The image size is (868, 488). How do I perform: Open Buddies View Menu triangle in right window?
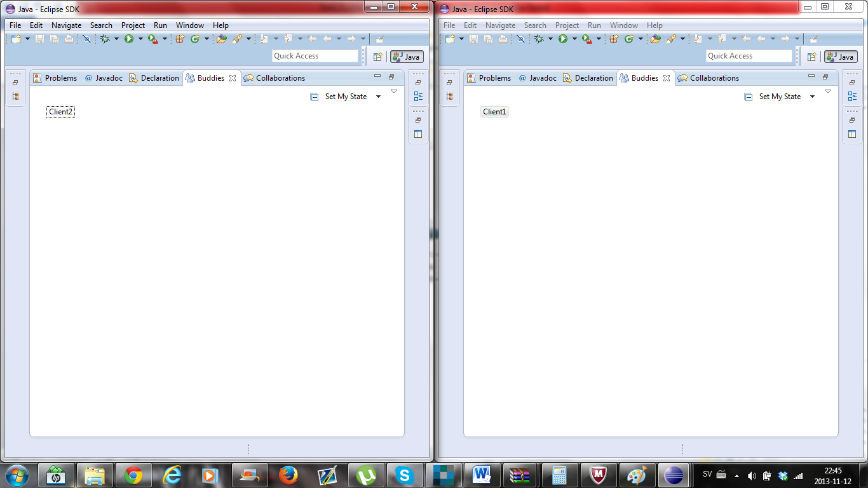point(827,91)
